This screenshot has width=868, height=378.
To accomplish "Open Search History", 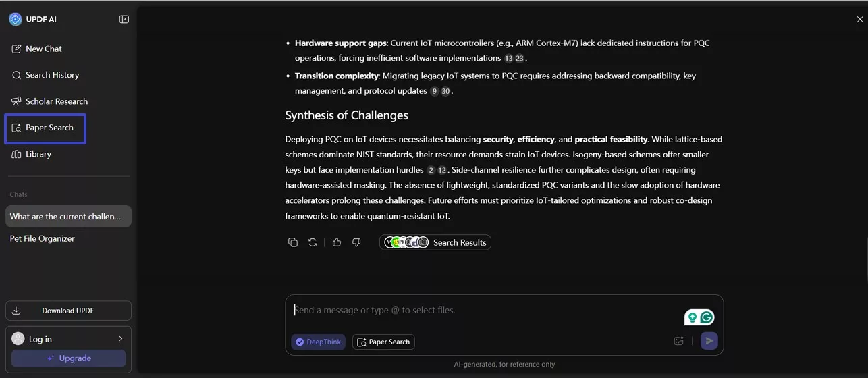I will tap(52, 75).
